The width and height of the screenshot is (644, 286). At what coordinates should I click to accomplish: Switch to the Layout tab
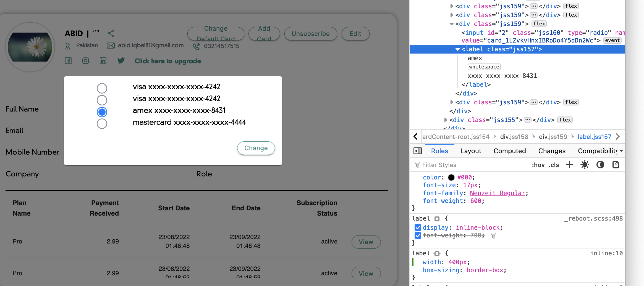(x=470, y=151)
